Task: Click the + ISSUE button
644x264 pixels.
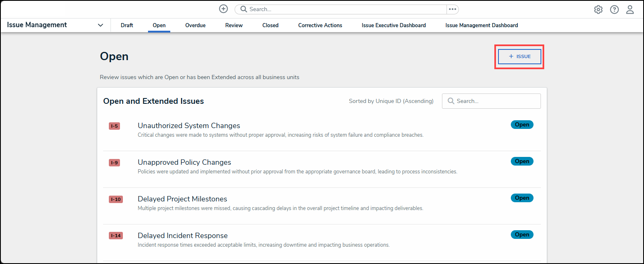Action: (x=519, y=56)
